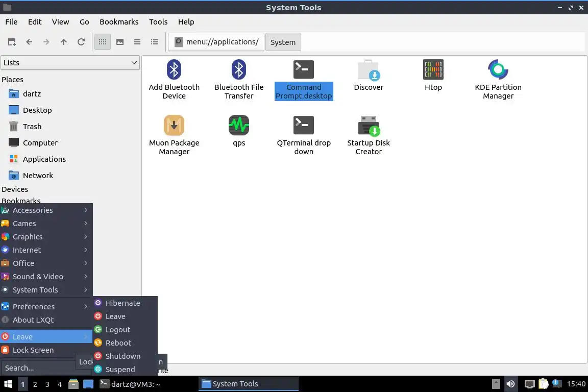This screenshot has width=588, height=392.
Task: Open the Go menu
Action: (84, 22)
